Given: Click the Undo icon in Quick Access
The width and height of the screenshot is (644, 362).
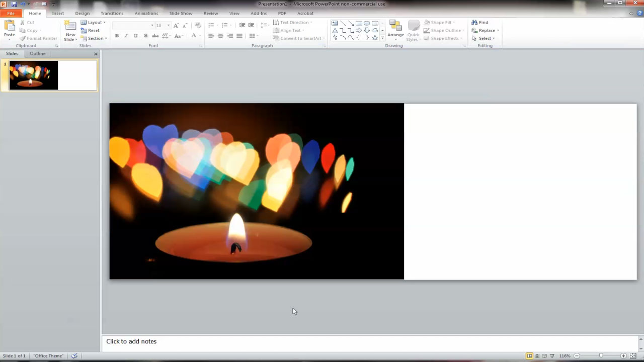Looking at the screenshot, I should coord(23,4).
